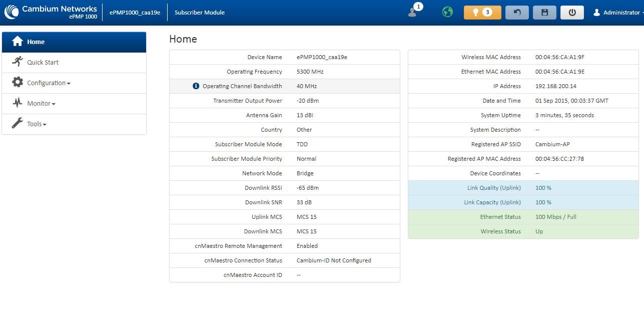Click the Cambium Networks logo
Image resolution: width=644 pixels, height=311 pixels.
51,12
